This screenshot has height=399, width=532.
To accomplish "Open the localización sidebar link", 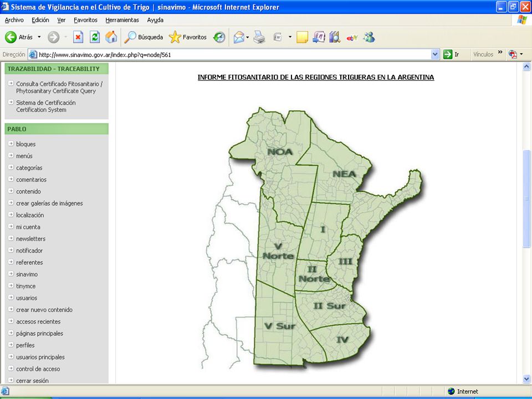I will click(x=30, y=215).
